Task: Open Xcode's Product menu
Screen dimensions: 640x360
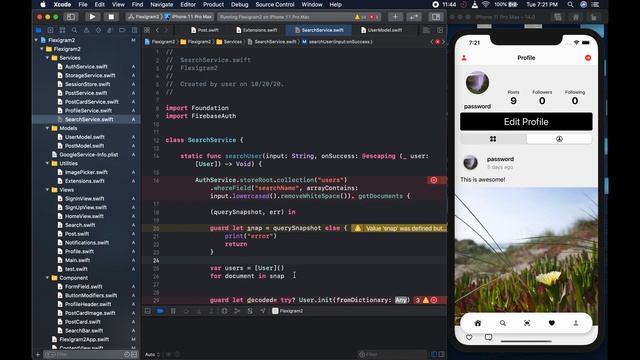Action: 213,4
